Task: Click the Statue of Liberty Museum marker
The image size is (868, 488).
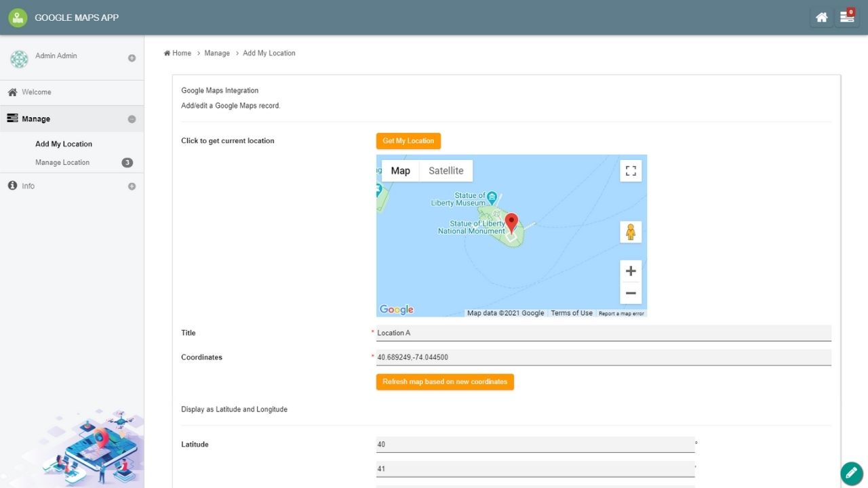Action: pos(492,197)
